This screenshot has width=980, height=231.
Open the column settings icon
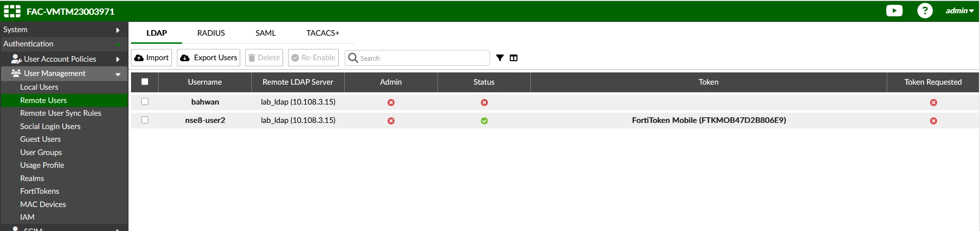[513, 58]
